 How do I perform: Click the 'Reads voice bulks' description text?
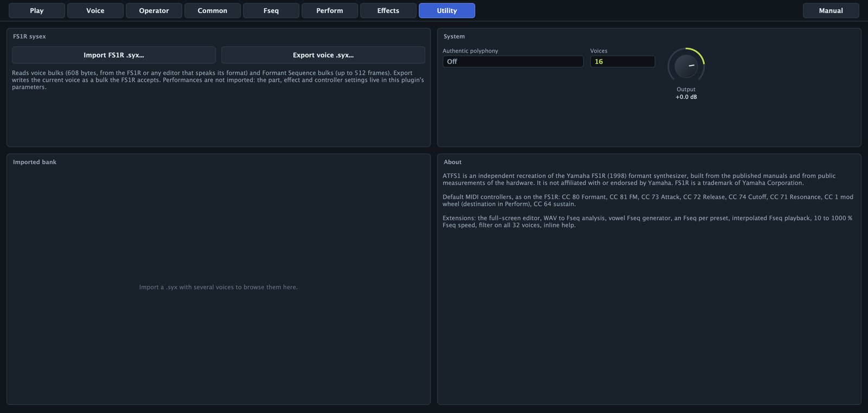(218, 80)
